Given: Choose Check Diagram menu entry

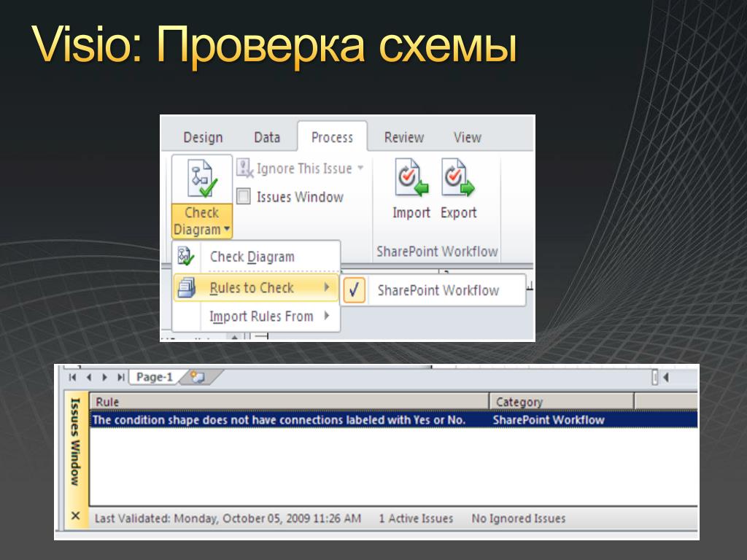Looking at the screenshot, I should tap(256, 257).
